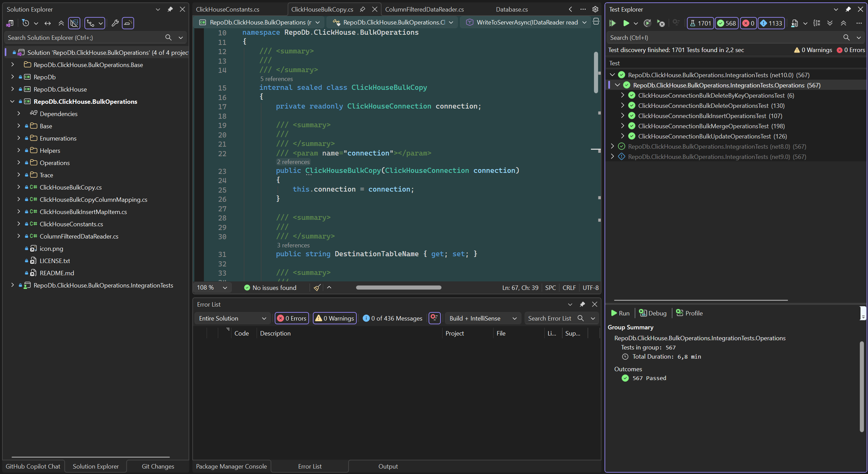
Task: Open the Package Manager Console tab
Action: (231, 466)
